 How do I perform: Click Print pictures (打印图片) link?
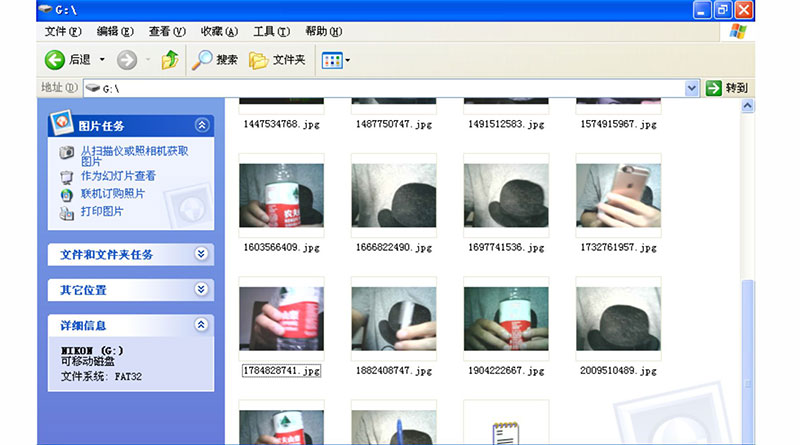102,211
